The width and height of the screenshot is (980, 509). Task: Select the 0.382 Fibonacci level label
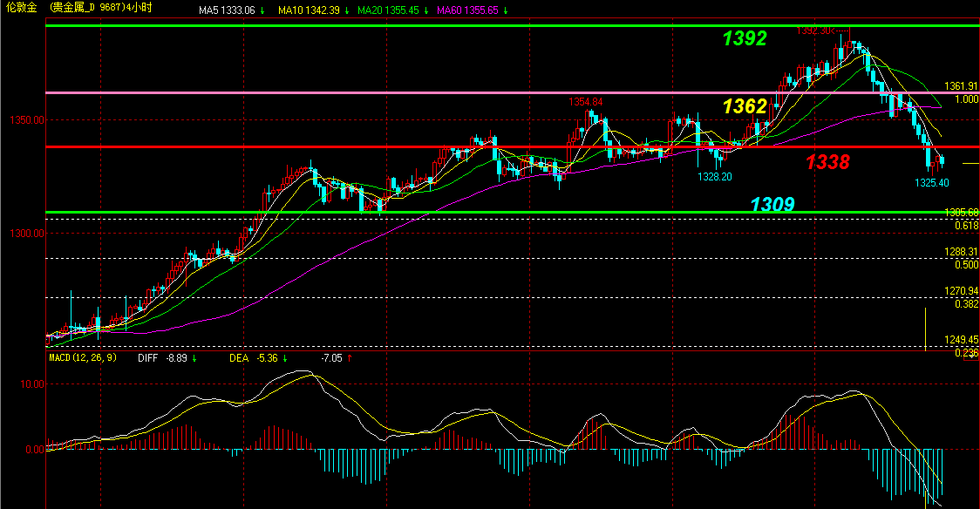pyautogui.click(x=965, y=304)
